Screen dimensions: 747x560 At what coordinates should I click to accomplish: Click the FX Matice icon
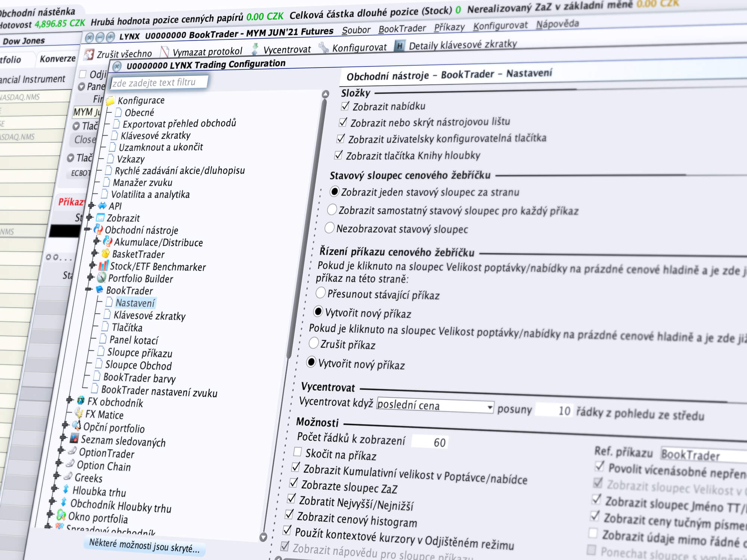(x=79, y=413)
